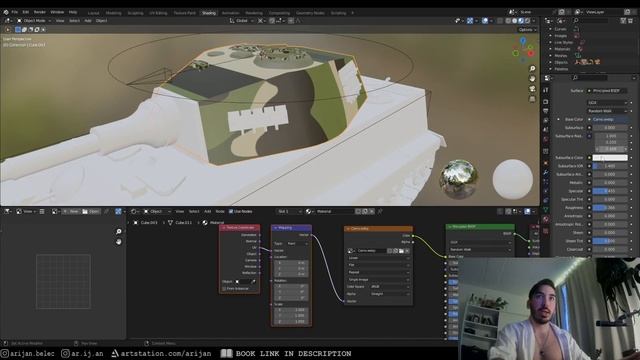Click the folder Open button in image editor

tap(91, 211)
